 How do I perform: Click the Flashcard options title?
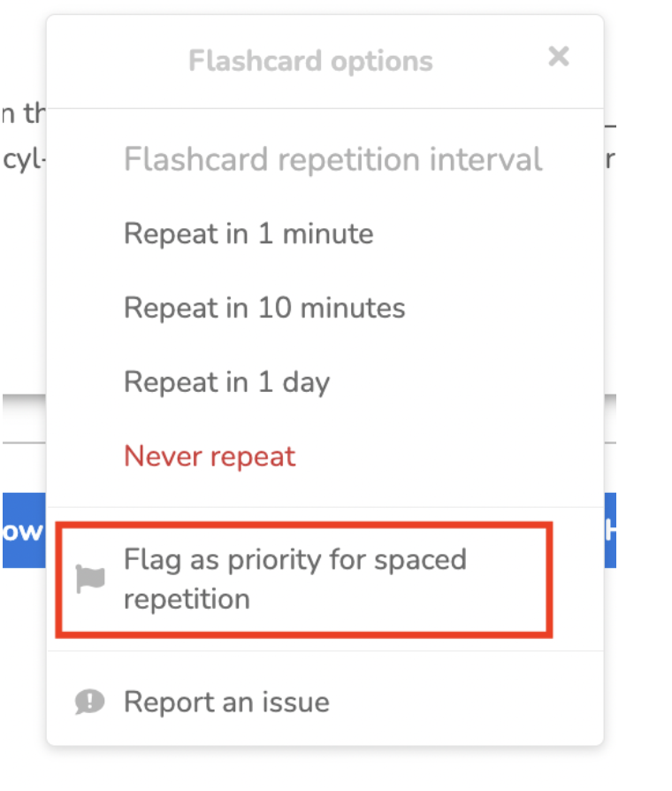click(x=310, y=62)
